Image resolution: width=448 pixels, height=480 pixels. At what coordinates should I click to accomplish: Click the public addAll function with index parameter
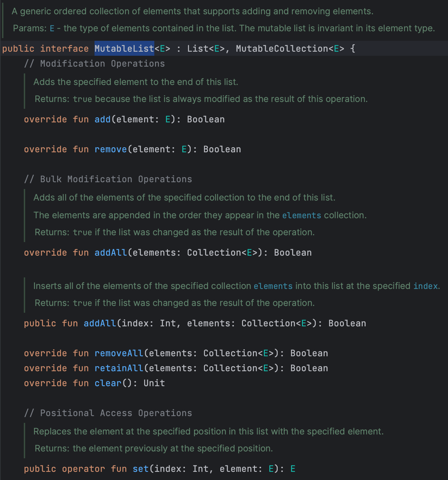click(100, 323)
